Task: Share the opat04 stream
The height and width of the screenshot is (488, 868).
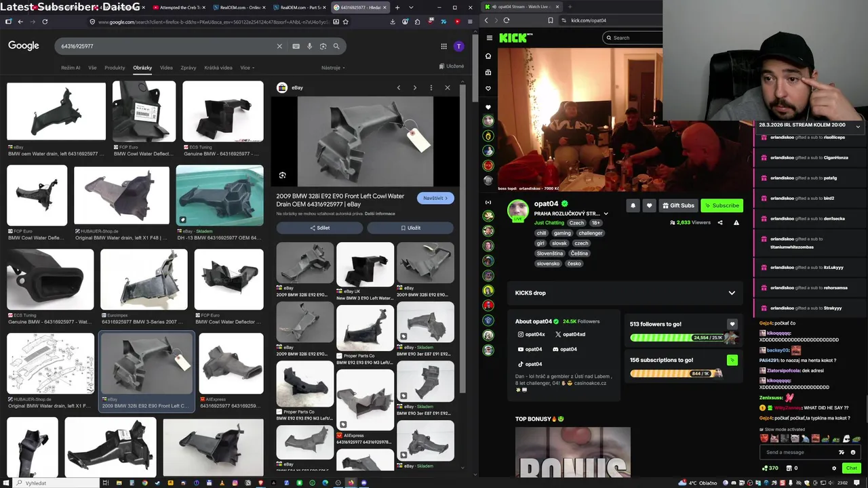Action: click(720, 222)
